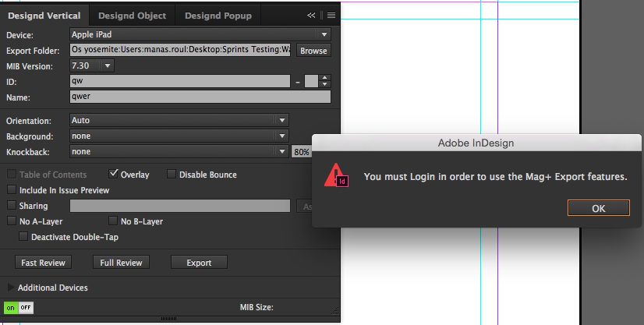Click the ID field containing qw

click(180, 81)
